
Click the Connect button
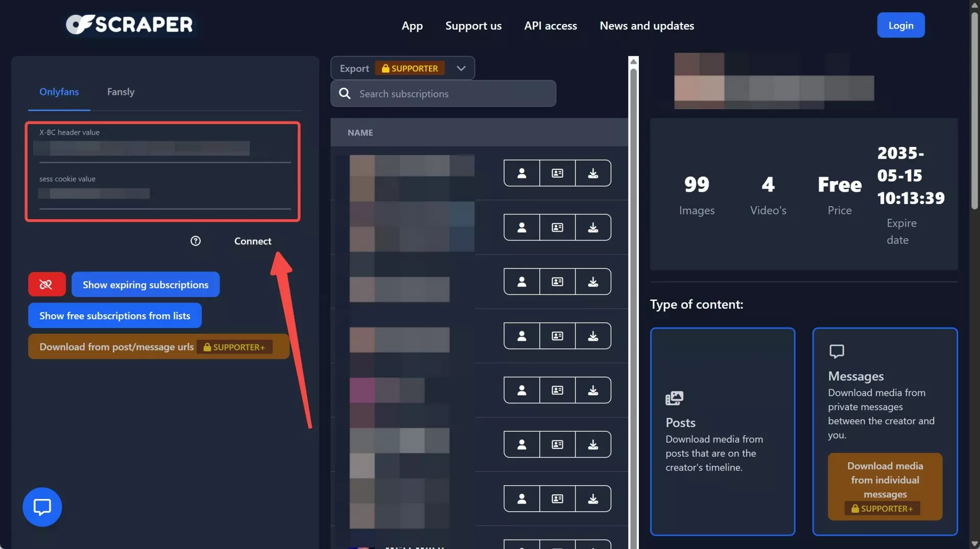tap(253, 241)
